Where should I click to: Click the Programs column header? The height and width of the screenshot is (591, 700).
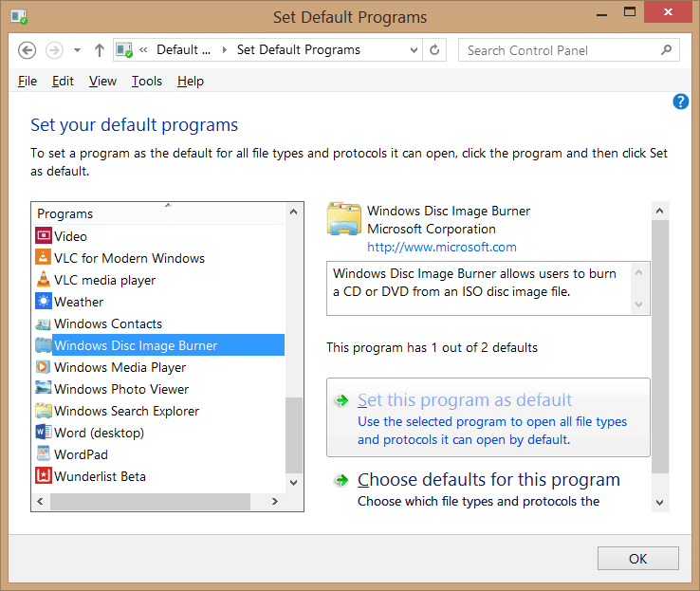(x=157, y=213)
